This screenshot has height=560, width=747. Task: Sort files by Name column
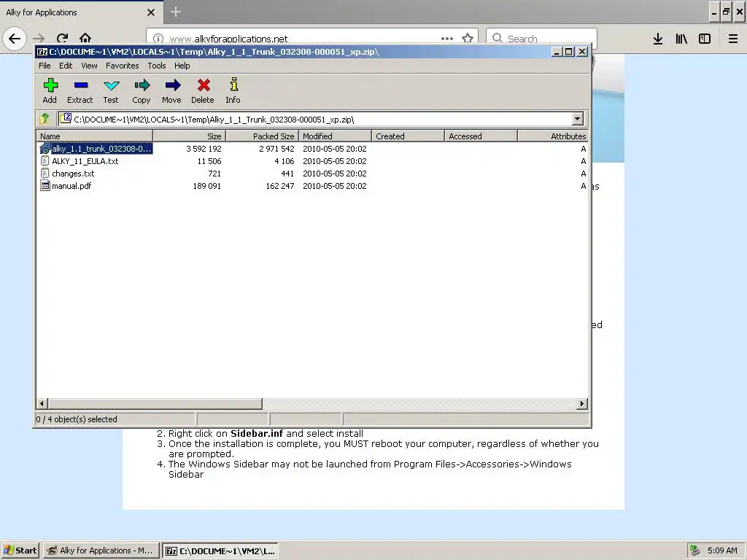tap(94, 136)
